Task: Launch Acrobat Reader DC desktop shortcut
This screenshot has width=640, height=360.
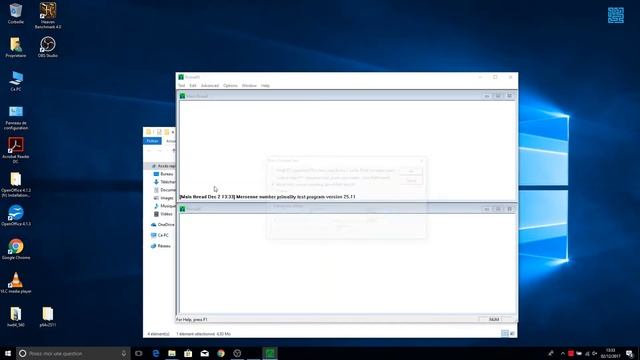Action: tap(16, 151)
